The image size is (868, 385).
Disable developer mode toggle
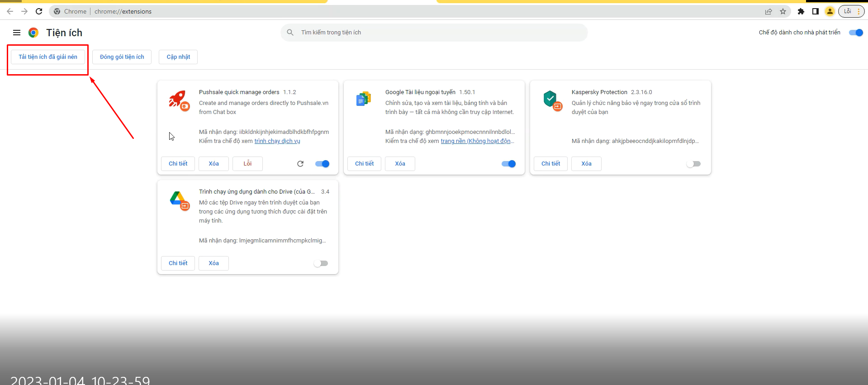pyautogui.click(x=856, y=33)
